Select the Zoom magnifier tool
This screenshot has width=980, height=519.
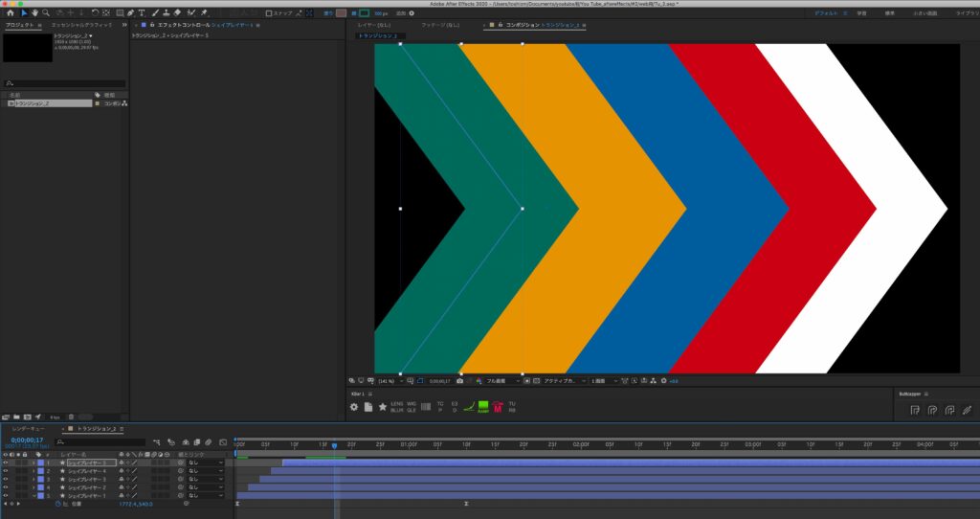point(46,12)
